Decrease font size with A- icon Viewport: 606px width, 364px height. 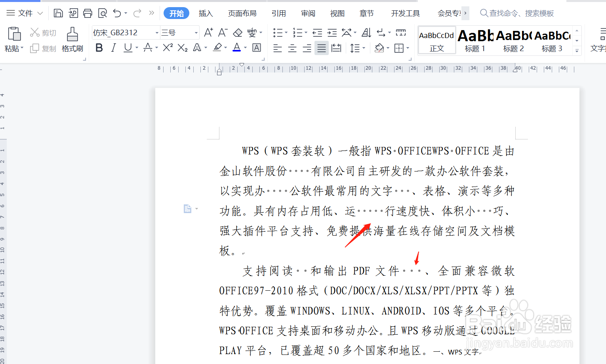tap(223, 32)
